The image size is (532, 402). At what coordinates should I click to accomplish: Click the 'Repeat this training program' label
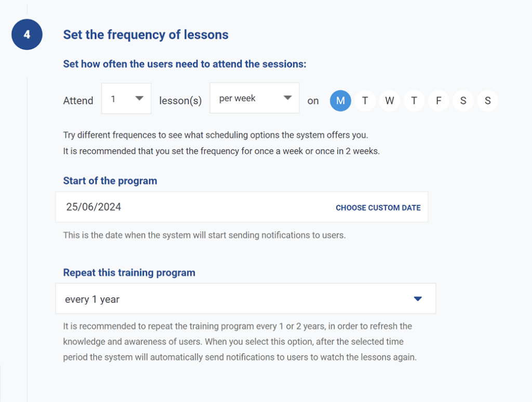[x=129, y=273]
